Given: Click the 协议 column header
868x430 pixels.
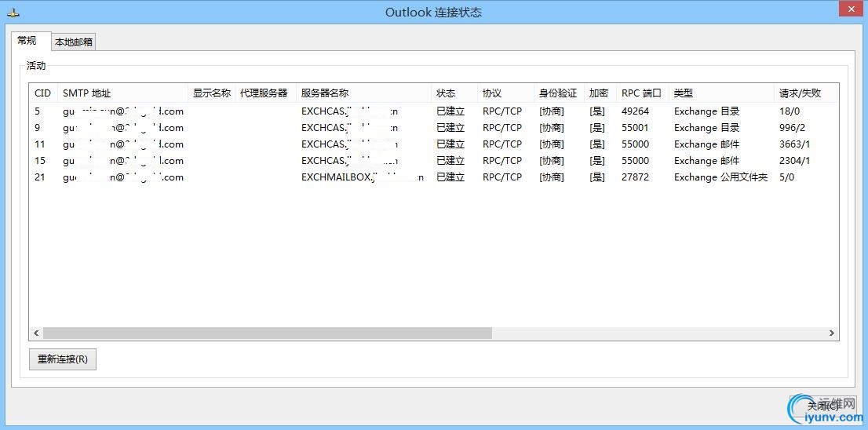Looking at the screenshot, I should (506, 93).
